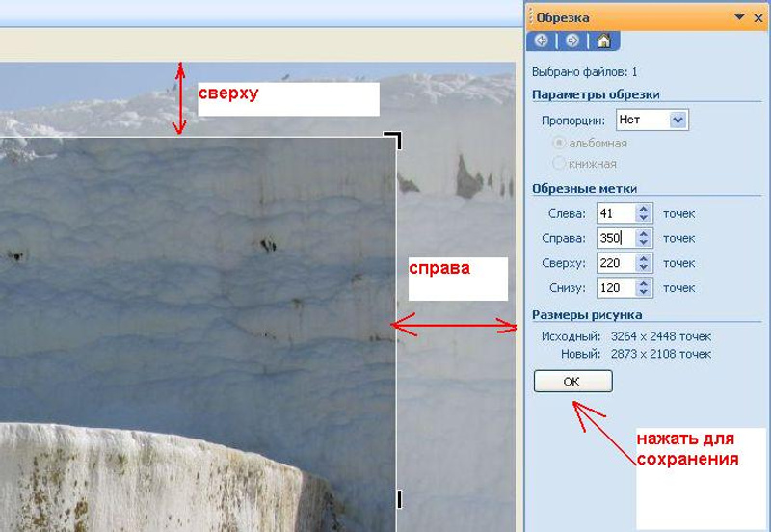Increase the Сверху crop value
The height and width of the screenshot is (532, 771).
pos(643,258)
